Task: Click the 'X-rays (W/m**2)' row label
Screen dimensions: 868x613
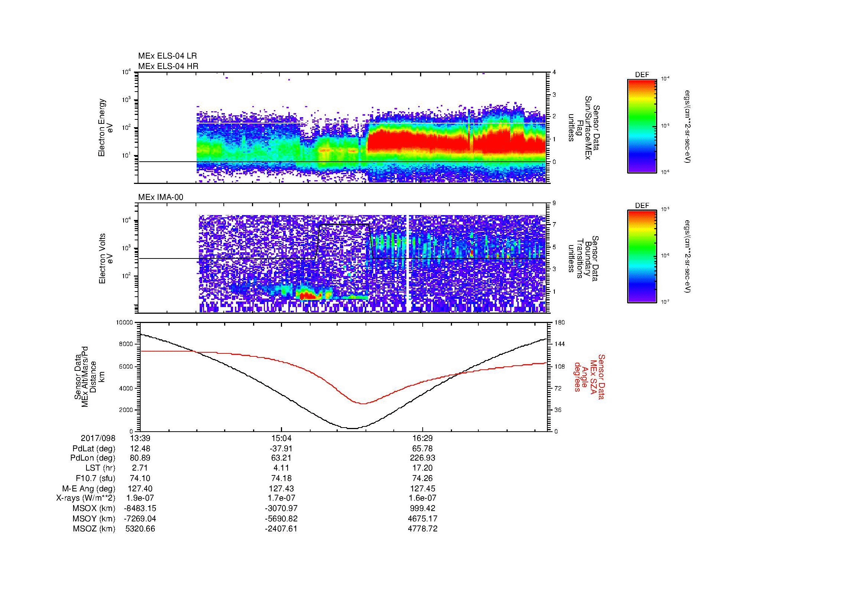Action: 85,498
